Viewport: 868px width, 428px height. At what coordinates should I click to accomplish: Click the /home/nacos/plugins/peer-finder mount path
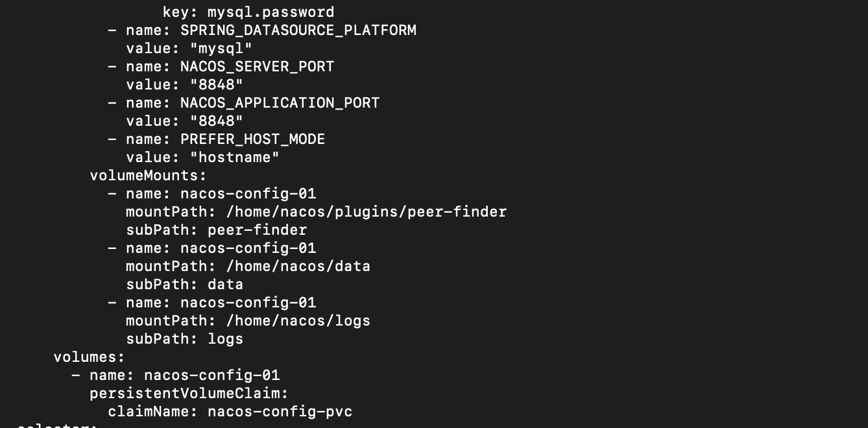pos(357,212)
